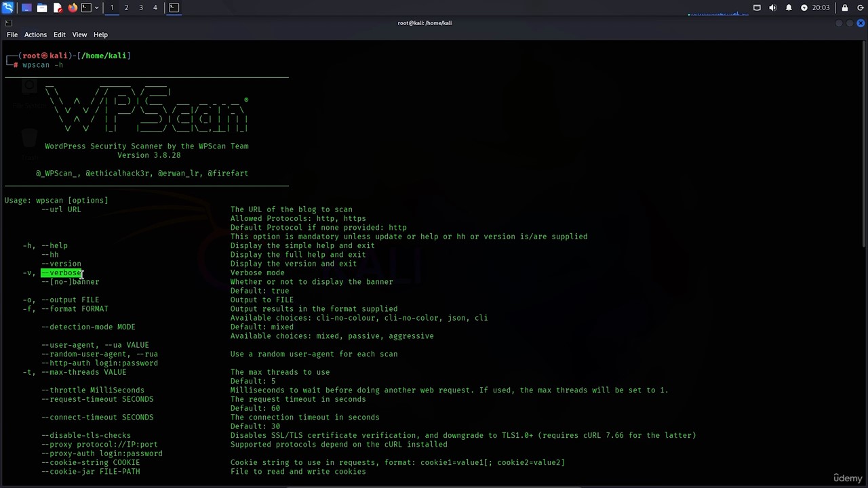Click the '-h, --help' option
The height and width of the screenshot is (488, 868).
(45, 246)
